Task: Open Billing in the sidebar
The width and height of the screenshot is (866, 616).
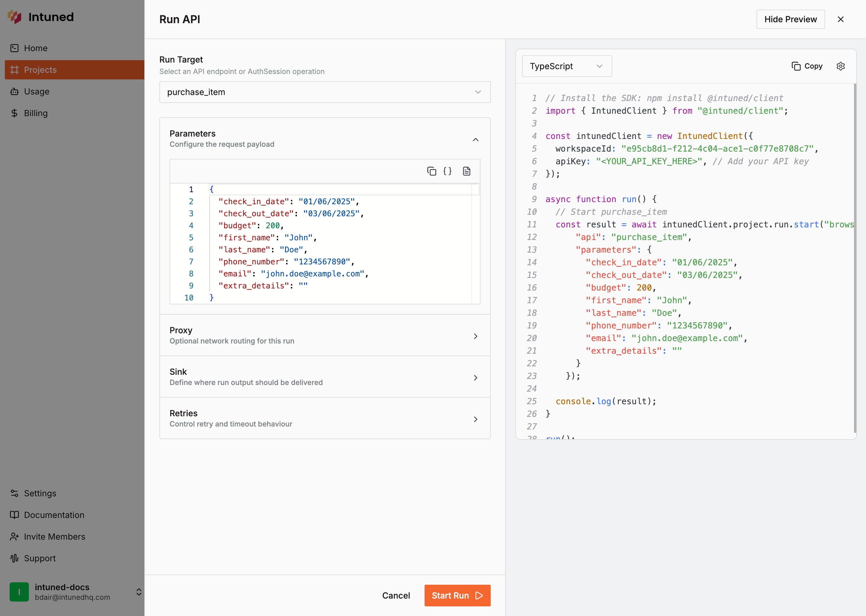Action: click(74, 113)
